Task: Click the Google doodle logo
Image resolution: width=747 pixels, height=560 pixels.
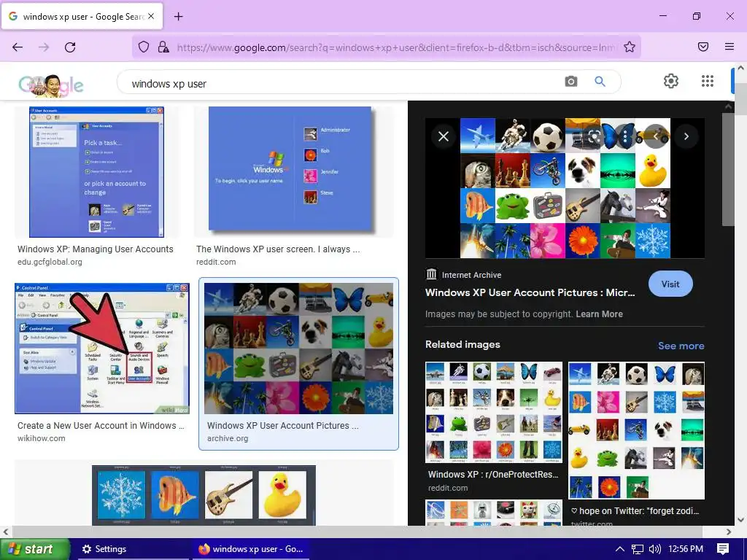Action: (50, 85)
